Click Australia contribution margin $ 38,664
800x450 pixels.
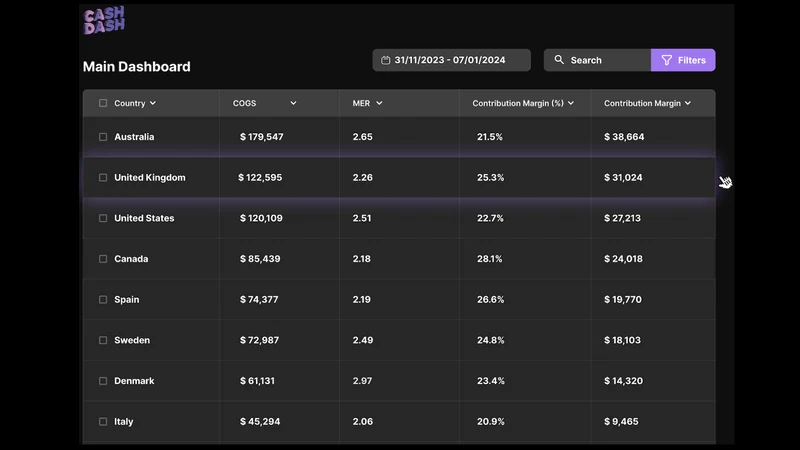(x=624, y=137)
